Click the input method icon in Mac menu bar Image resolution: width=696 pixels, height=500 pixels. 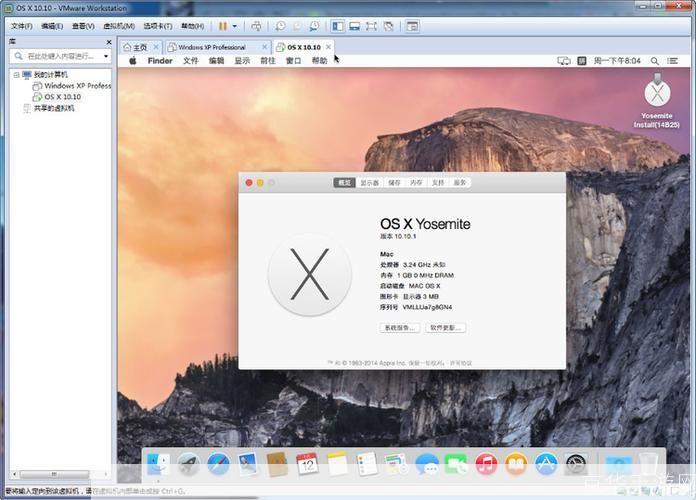pyautogui.click(x=581, y=61)
